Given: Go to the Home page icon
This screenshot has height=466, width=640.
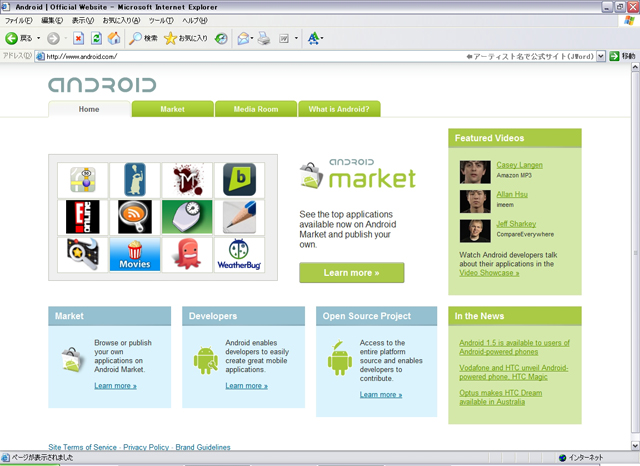Looking at the screenshot, I should (x=114, y=38).
